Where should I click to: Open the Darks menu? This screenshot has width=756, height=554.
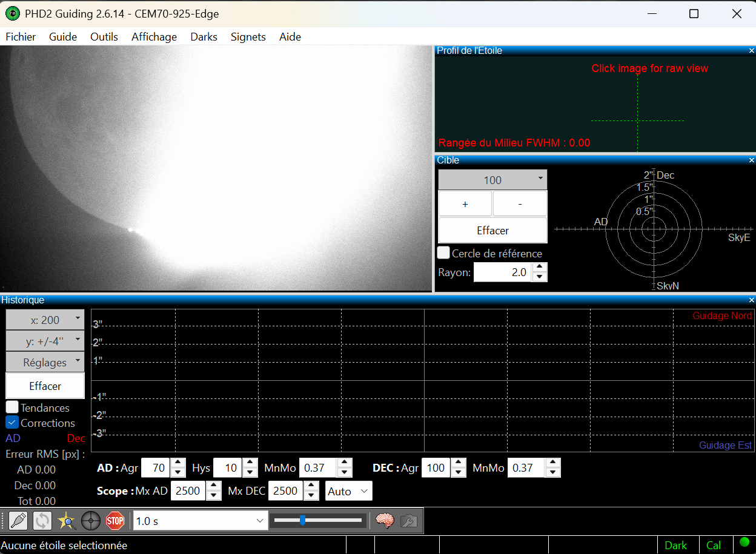point(204,37)
